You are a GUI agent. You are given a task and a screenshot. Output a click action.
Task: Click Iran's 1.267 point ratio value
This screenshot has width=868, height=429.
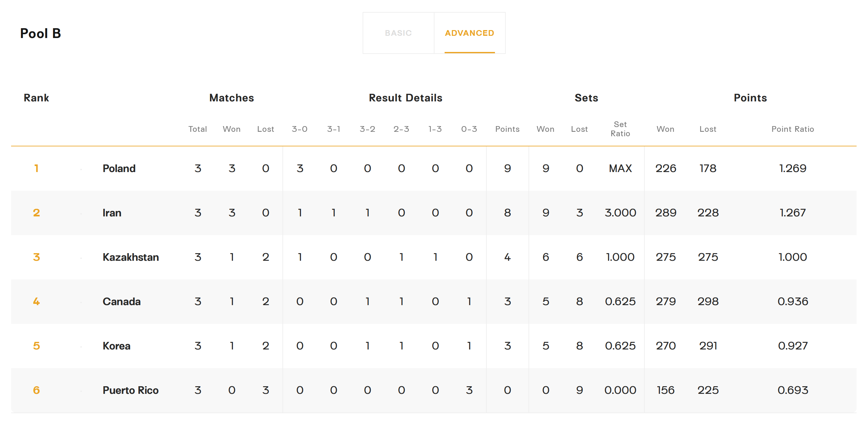tap(792, 213)
